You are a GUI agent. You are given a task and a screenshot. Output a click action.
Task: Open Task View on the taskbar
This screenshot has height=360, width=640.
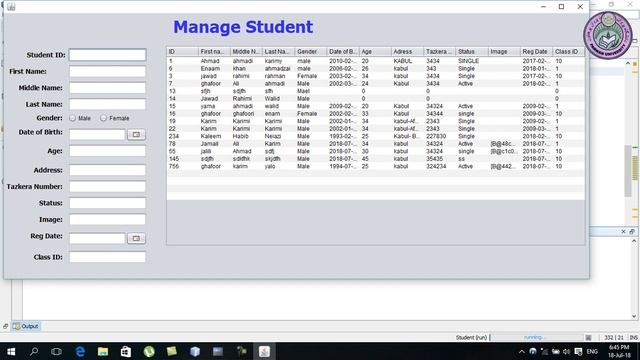click(x=56, y=351)
